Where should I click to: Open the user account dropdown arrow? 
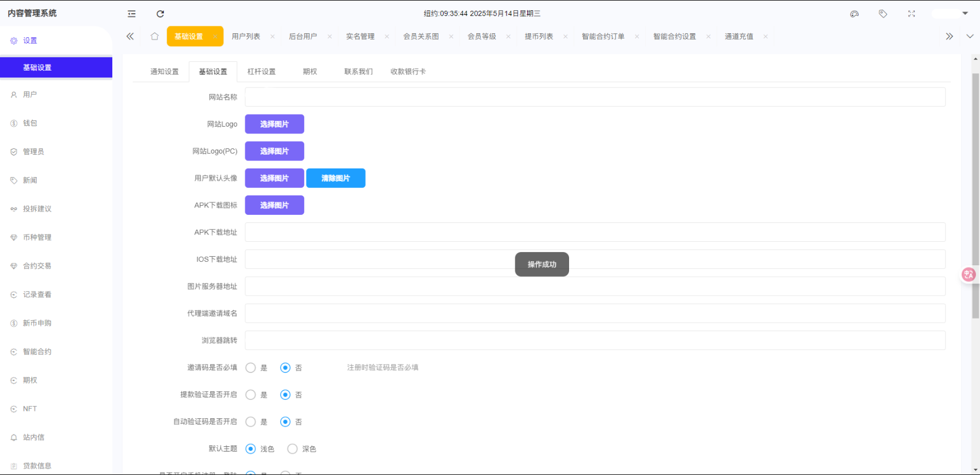tap(965, 13)
